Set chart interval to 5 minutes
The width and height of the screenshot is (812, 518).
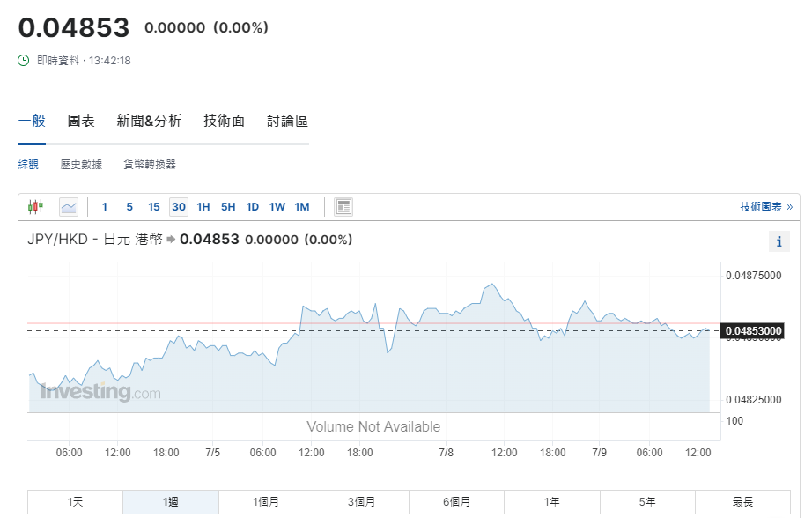click(x=129, y=207)
